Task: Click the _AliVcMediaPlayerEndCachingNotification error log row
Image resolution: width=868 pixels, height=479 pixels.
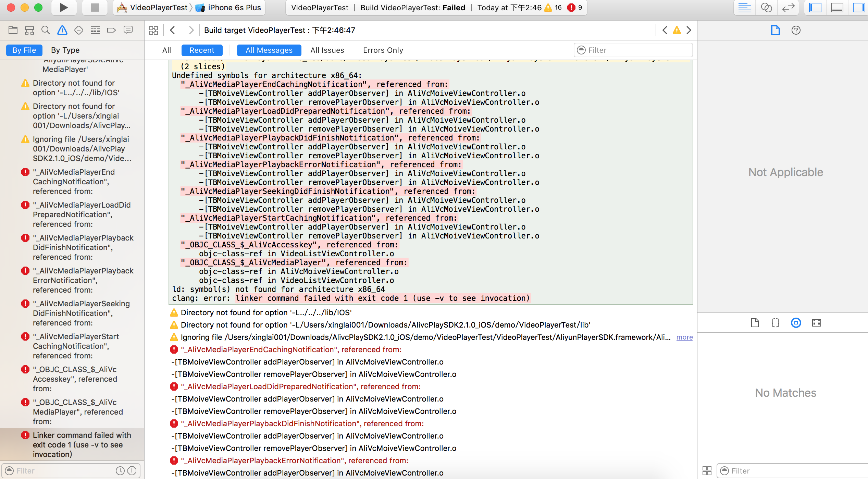Action: tap(432, 349)
